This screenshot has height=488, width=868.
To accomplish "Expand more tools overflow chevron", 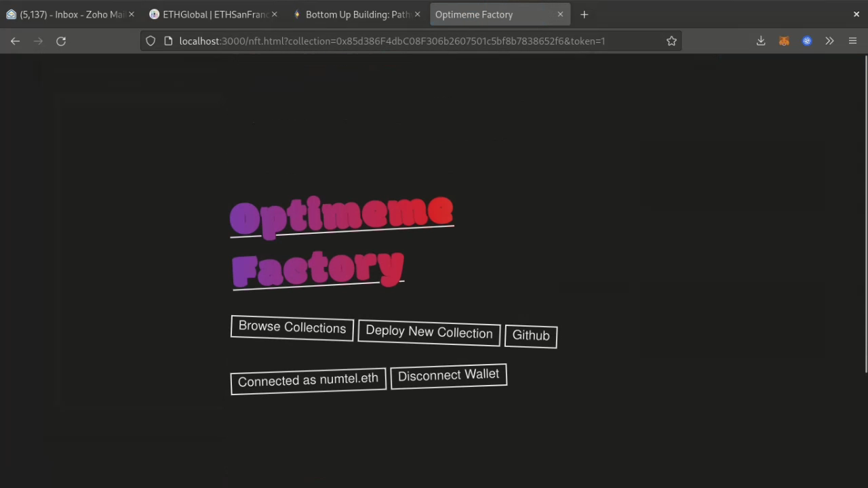I will tap(829, 41).
